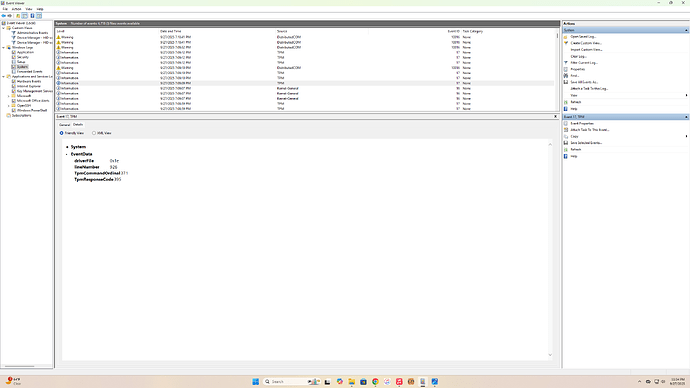Select the Security log in the tree
Image resolution: width=690 pixels, height=388 pixels.
tap(22, 57)
